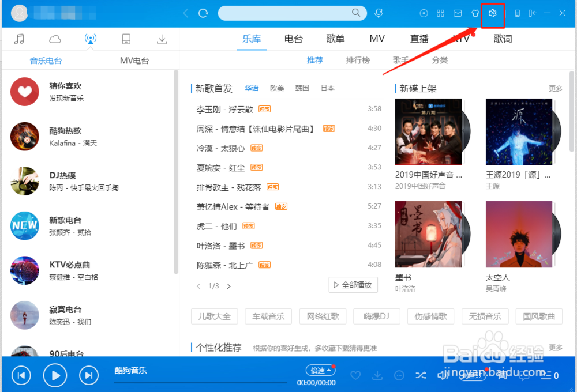
Task: Skip to next track
Action: point(89,375)
